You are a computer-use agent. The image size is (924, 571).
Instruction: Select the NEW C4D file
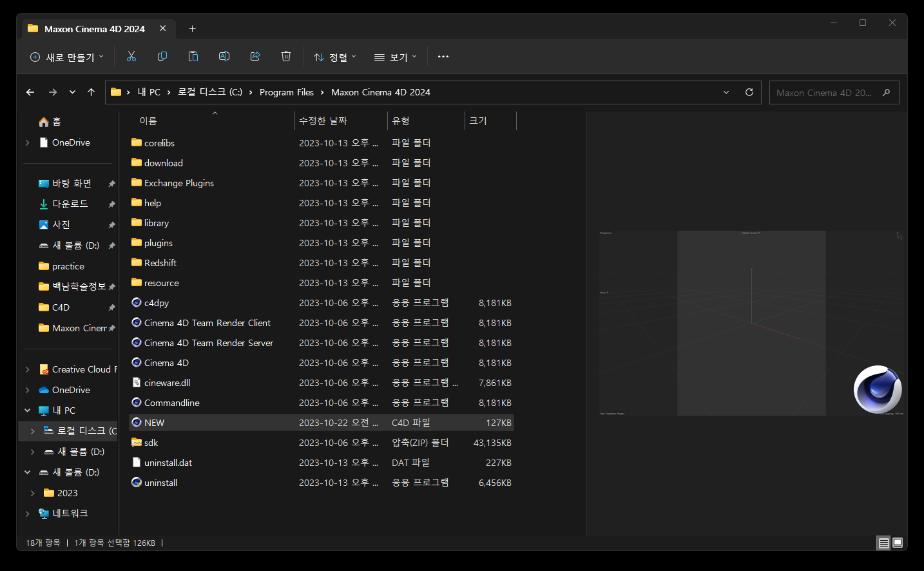click(322, 423)
